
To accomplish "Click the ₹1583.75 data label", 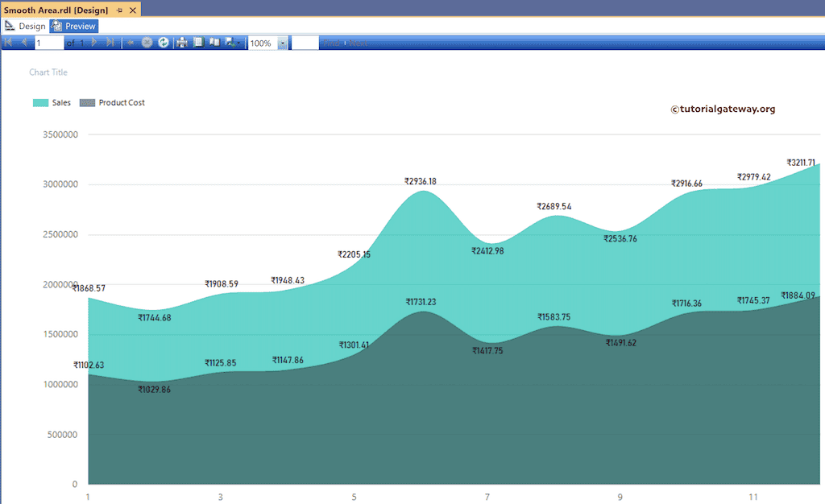I will [554, 317].
